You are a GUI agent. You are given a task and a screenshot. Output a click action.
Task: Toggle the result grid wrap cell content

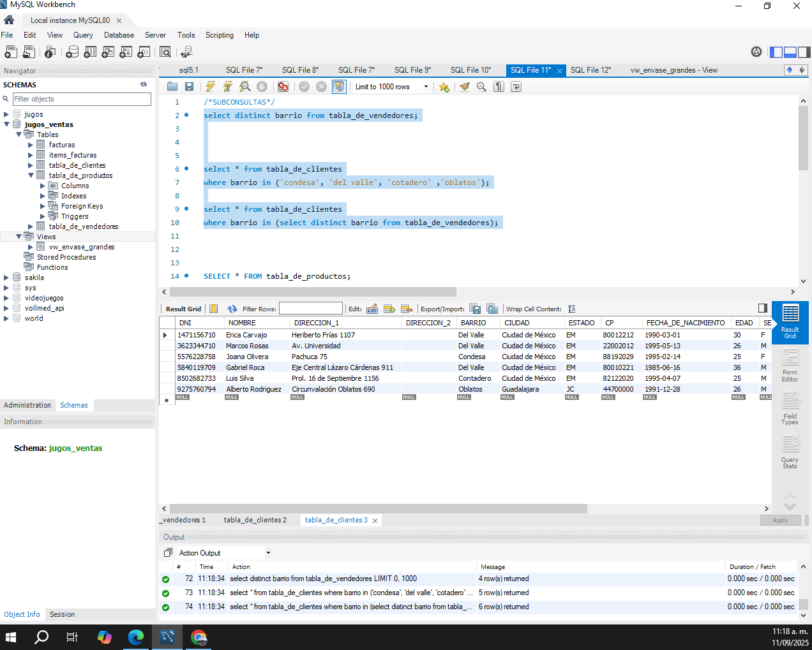coord(571,309)
